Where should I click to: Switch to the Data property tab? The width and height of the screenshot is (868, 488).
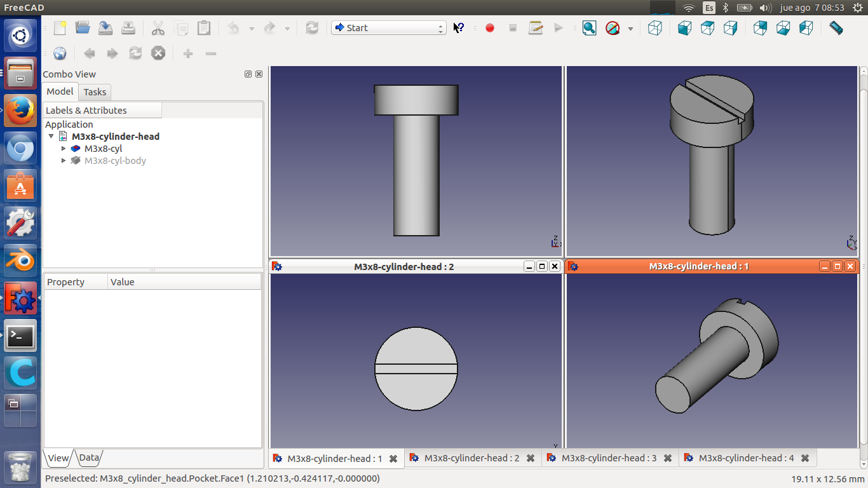89,457
